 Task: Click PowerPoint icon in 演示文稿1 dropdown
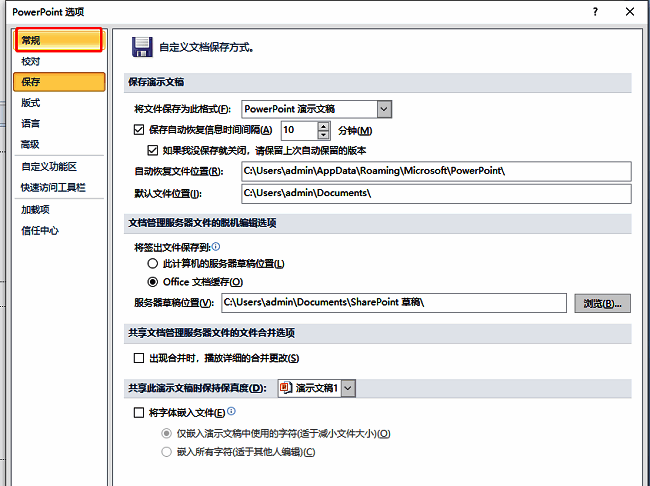(x=285, y=388)
